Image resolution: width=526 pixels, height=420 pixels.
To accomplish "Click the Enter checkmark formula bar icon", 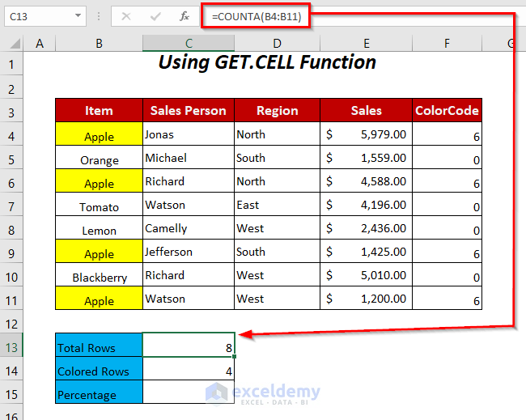I will click(155, 16).
